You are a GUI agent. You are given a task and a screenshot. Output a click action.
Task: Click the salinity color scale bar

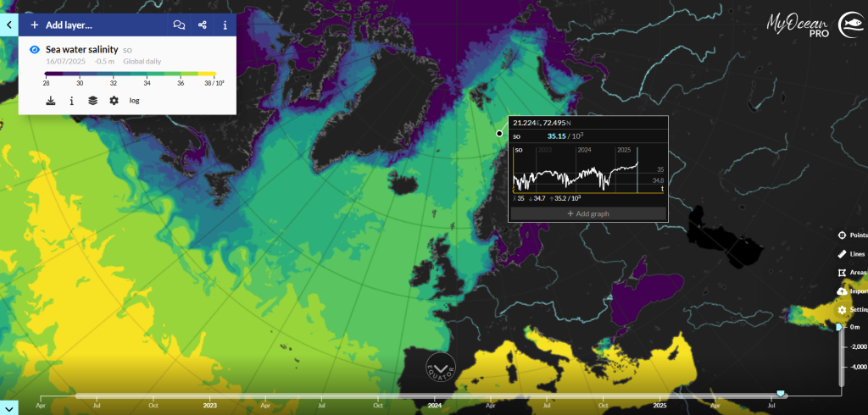coord(130,73)
